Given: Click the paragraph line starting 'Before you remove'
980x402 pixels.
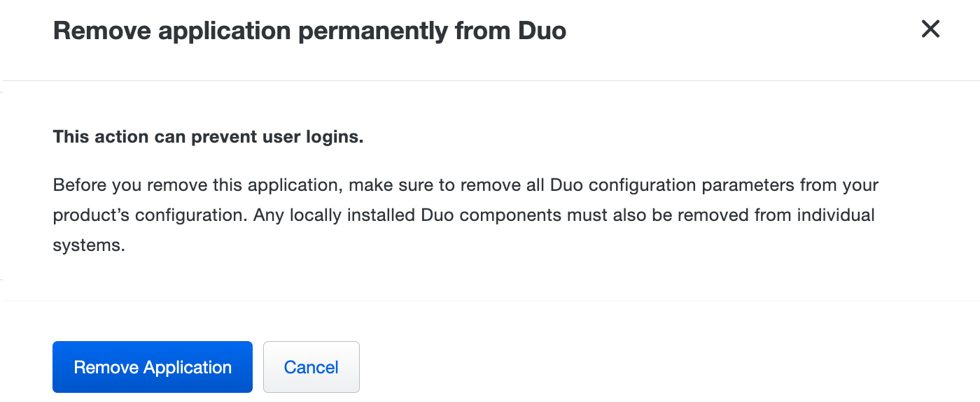Looking at the screenshot, I should coord(465,186).
